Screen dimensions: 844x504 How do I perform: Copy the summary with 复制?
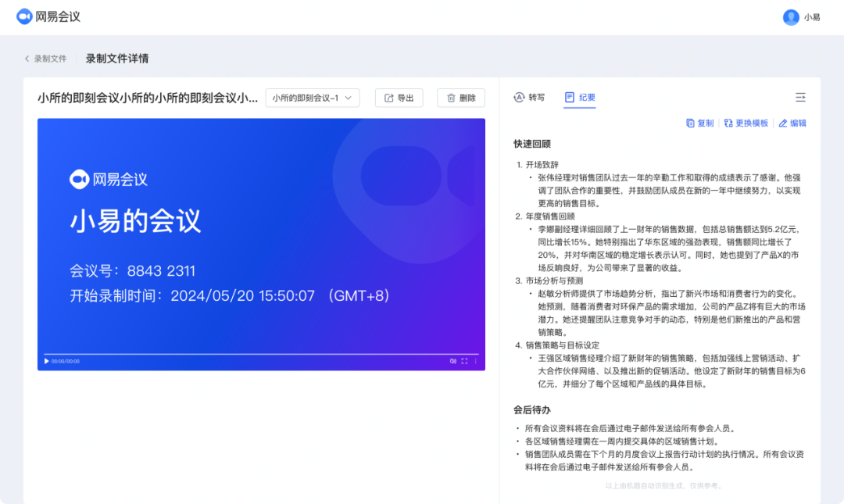tap(699, 123)
